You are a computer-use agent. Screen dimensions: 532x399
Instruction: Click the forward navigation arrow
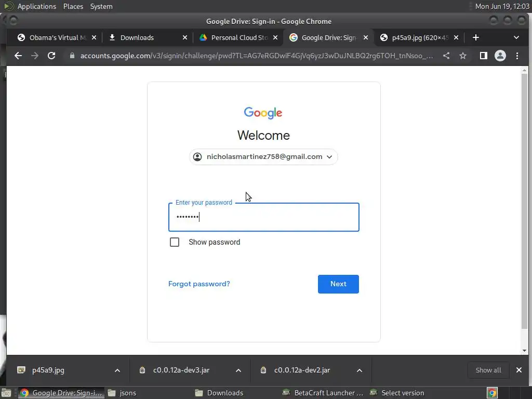35,56
